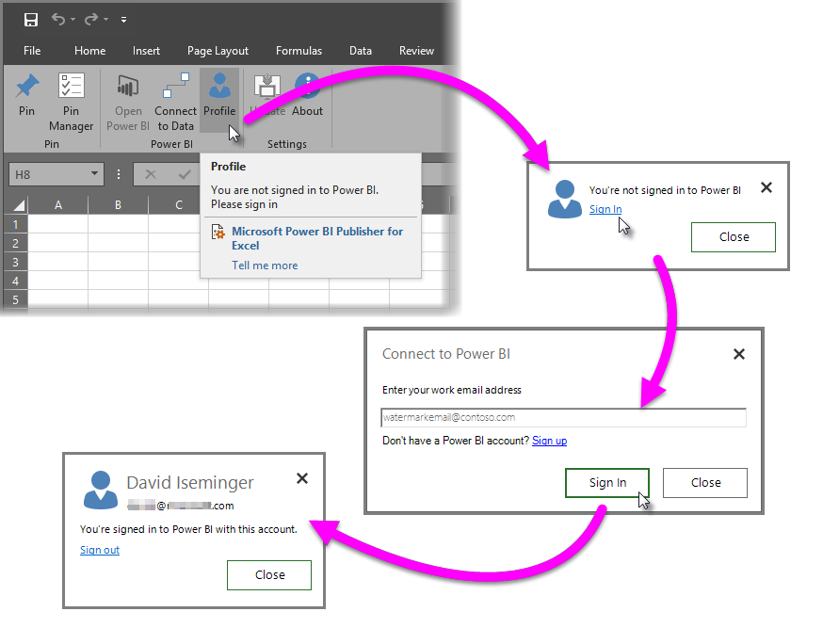Switch to the Page Layout tab
Screen dimensions: 823x644
[218, 51]
